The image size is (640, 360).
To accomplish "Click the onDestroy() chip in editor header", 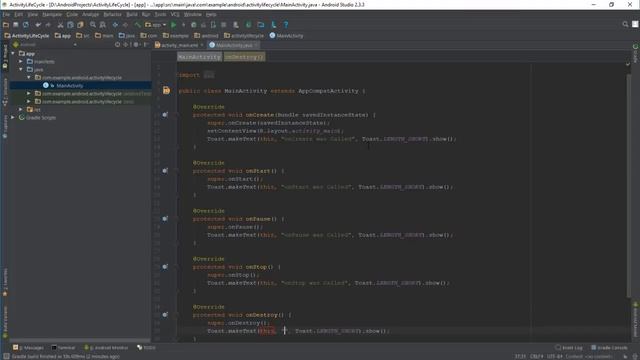I will (x=244, y=57).
